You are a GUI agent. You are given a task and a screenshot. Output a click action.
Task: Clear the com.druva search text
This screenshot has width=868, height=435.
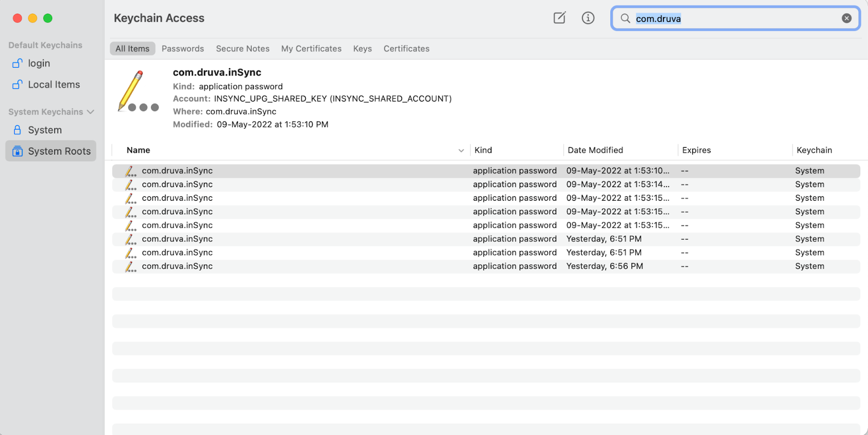pyautogui.click(x=846, y=18)
